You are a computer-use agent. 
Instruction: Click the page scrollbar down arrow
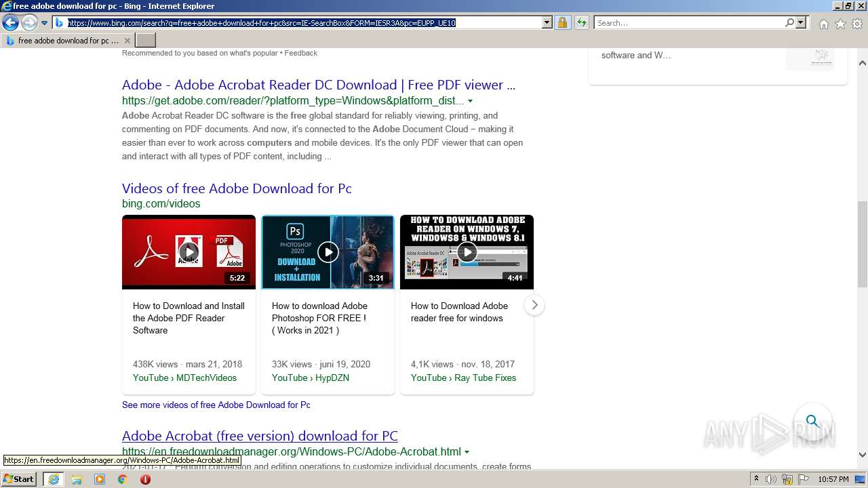[x=863, y=455]
